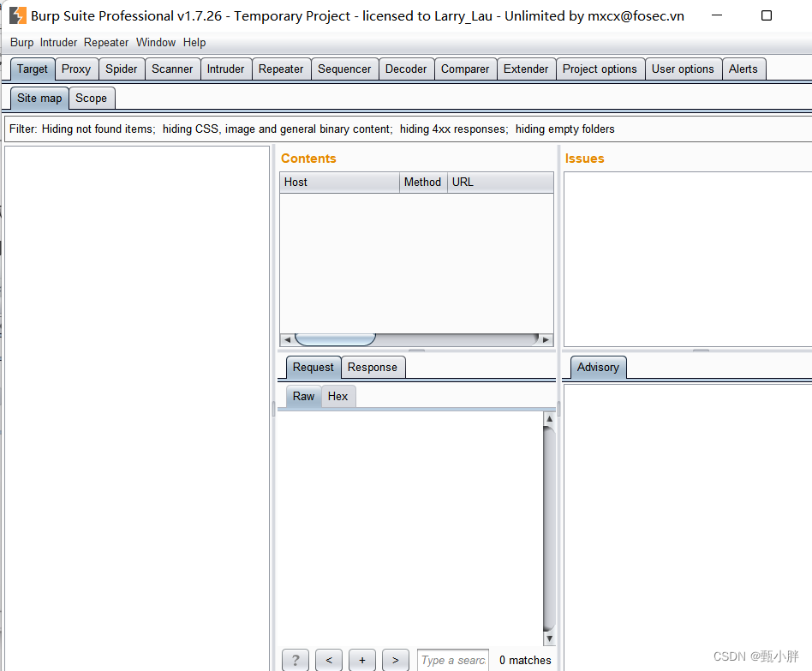The width and height of the screenshot is (812, 671).
Task: Click the Contents table right scroll arrow
Action: point(546,340)
